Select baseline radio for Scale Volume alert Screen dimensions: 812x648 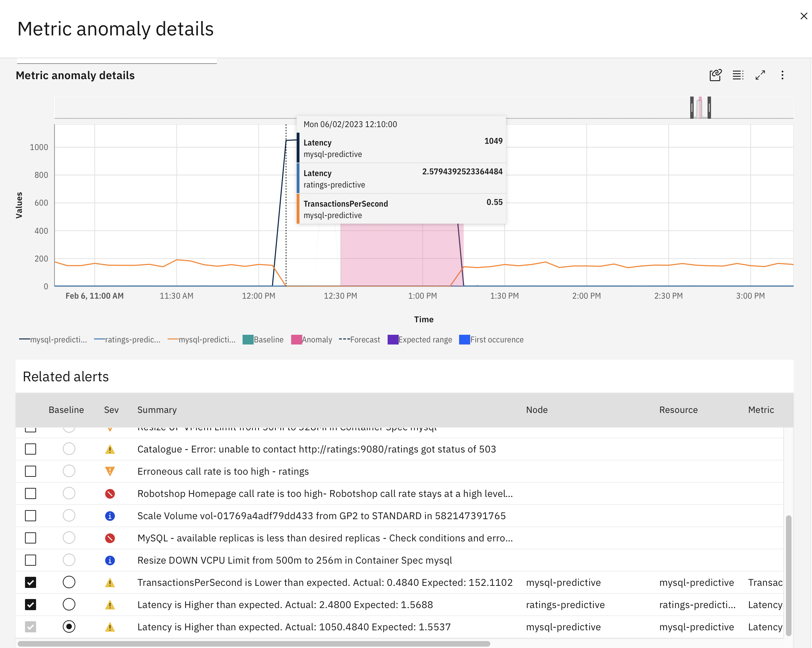click(69, 515)
